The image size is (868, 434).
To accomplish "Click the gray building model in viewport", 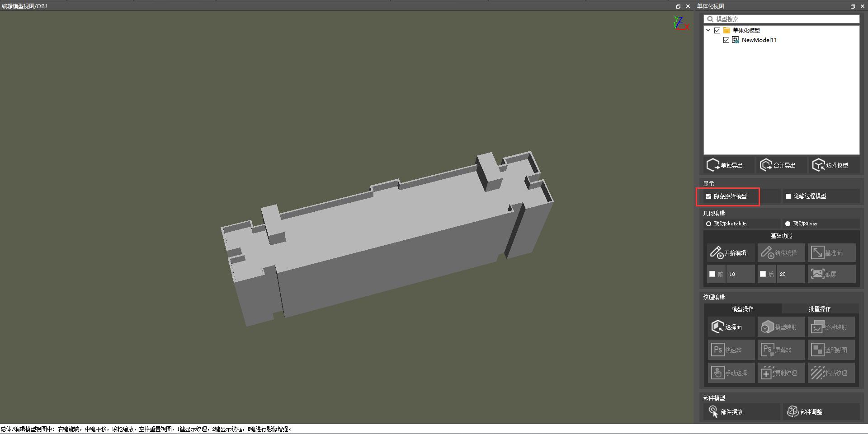I will pyautogui.click(x=387, y=238).
